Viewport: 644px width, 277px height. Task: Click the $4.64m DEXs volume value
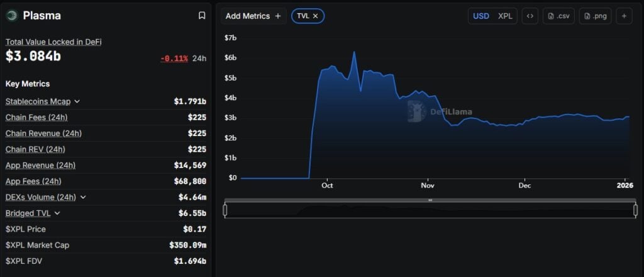coord(192,197)
